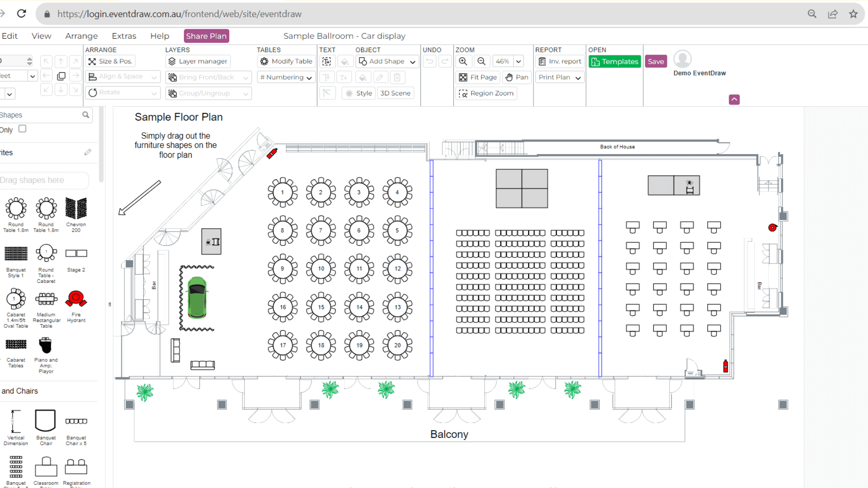Viewport: 868px width, 488px height.
Task: Select the Pan tool
Action: point(516,77)
